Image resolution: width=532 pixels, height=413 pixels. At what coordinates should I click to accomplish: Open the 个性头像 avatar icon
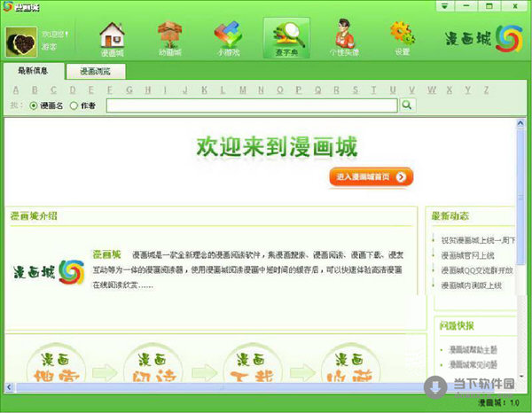point(344,38)
